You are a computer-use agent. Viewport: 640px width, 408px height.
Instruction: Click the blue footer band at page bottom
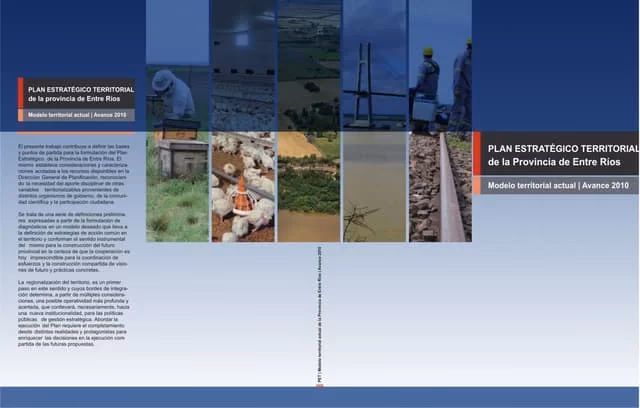click(320, 396)
